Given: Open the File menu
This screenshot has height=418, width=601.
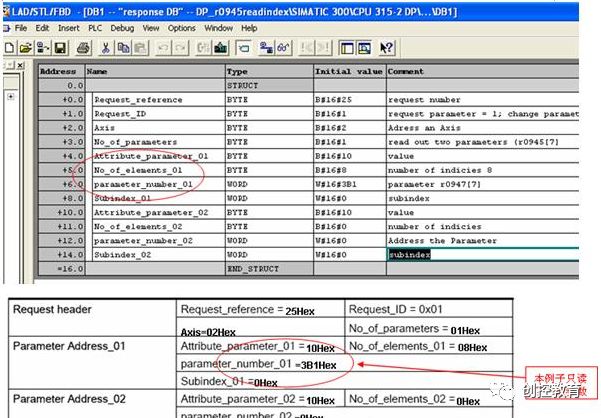Looking at the screenshot, I should [x=21, y=28].
